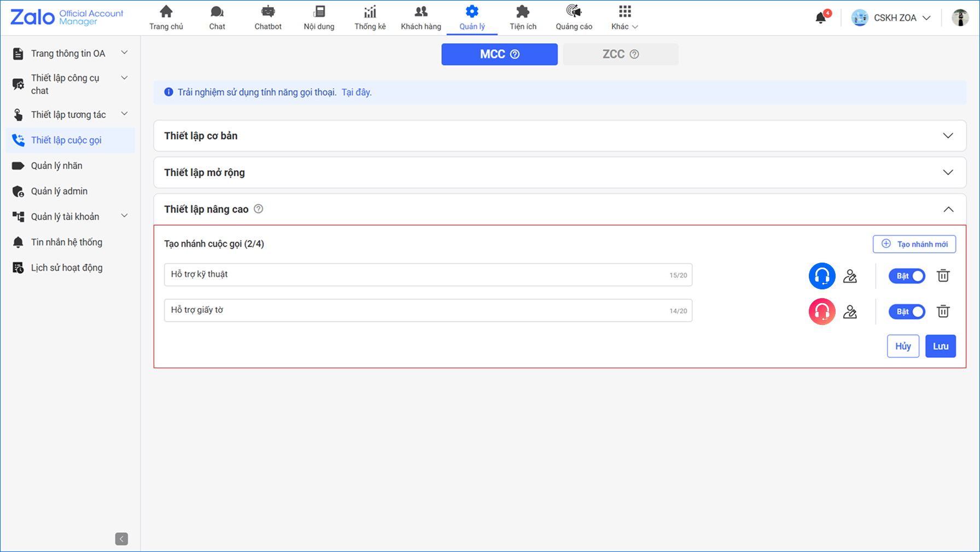Viewport: 980px width, 552px height.
Task: Toggle off Hỗ trợ giấy tờ branch
Action: 907,311
